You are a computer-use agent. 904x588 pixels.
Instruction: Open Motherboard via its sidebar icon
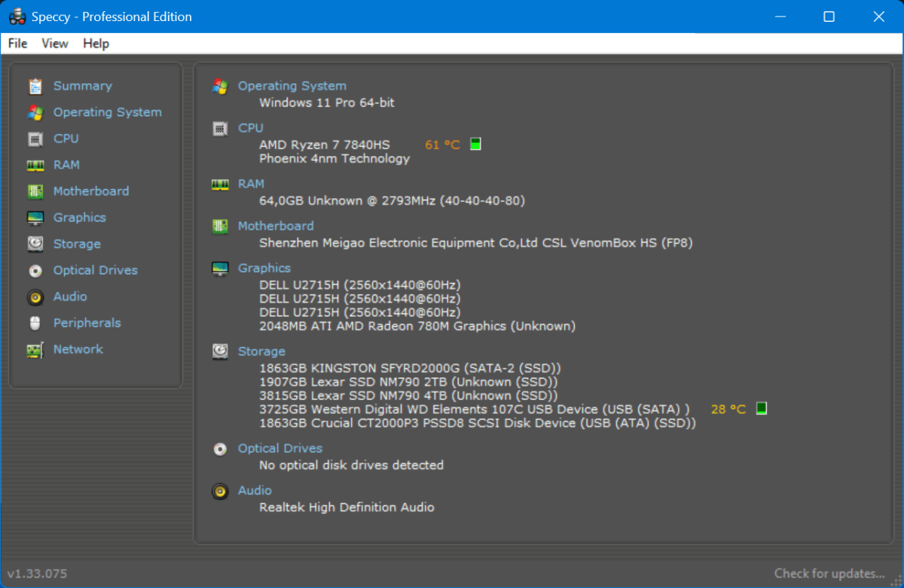point(35,192)
